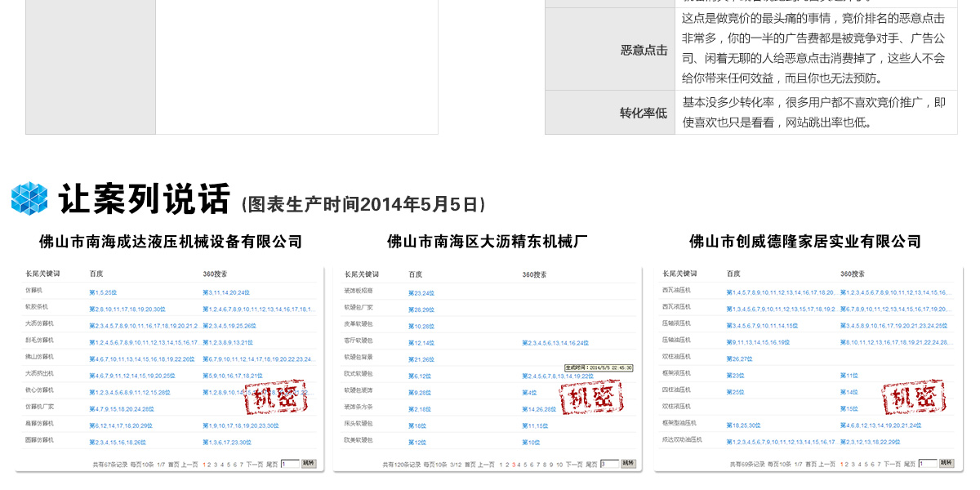Open 360 ranking 第15位 for 双柱液压机

click(x=849, y=409)
